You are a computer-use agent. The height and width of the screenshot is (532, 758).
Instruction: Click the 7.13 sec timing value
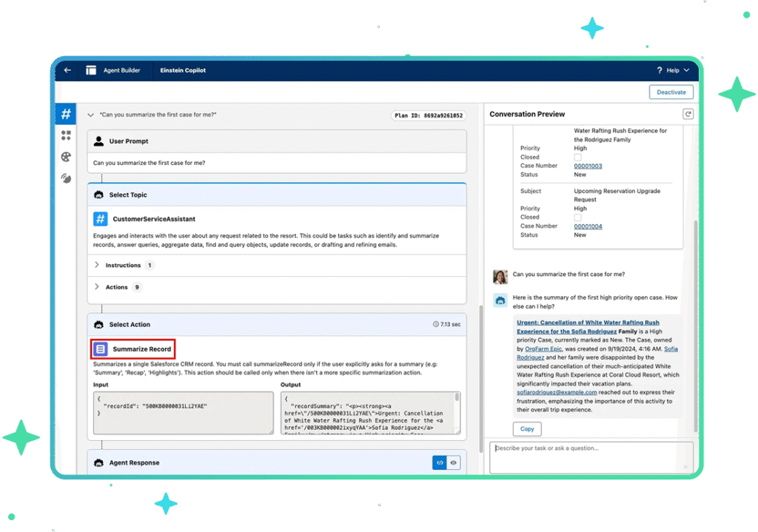[x=450, y=324]
